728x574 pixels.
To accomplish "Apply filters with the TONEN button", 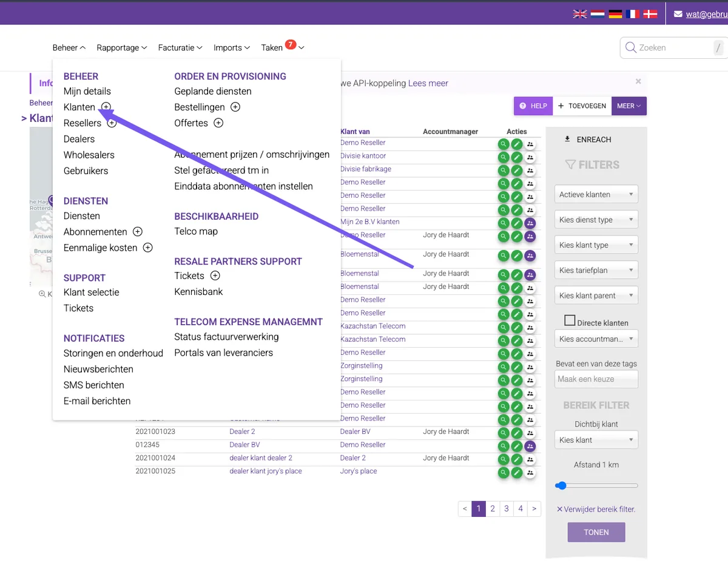I will pos(596,532).
